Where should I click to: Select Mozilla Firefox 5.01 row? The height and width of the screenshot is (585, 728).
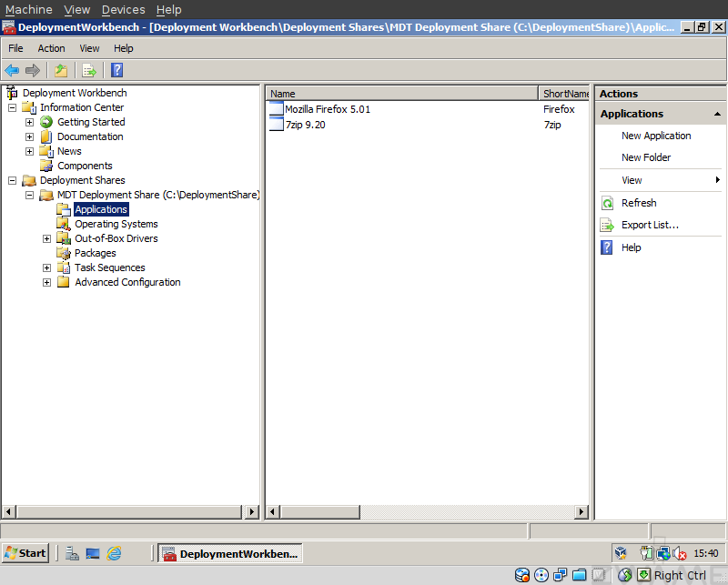click(x=427, y=109)
